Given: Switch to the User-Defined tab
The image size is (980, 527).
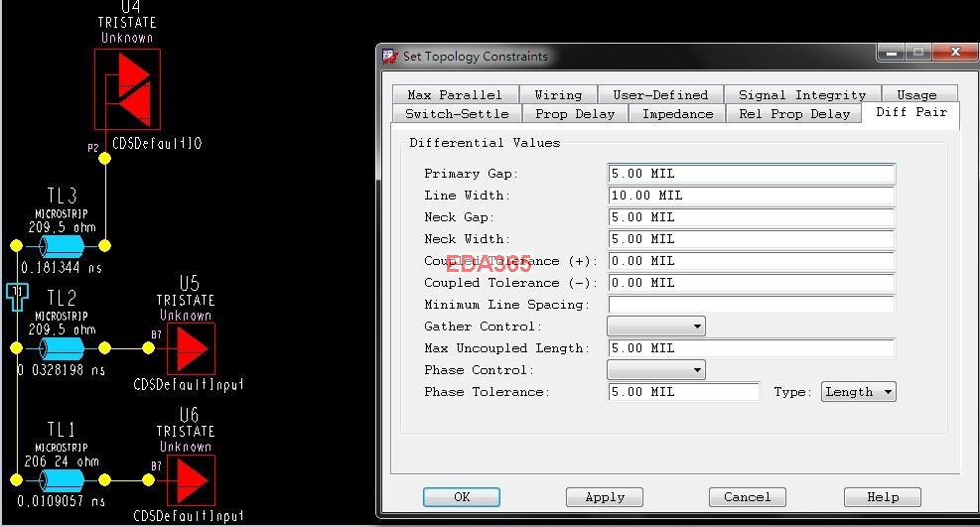Looking at the screenshot, I should tap(660, 94).
